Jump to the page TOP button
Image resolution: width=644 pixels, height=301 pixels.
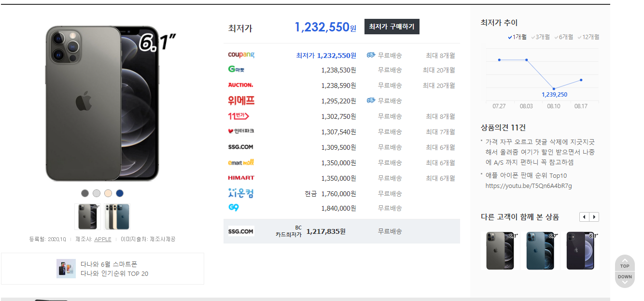coord(625,263)
